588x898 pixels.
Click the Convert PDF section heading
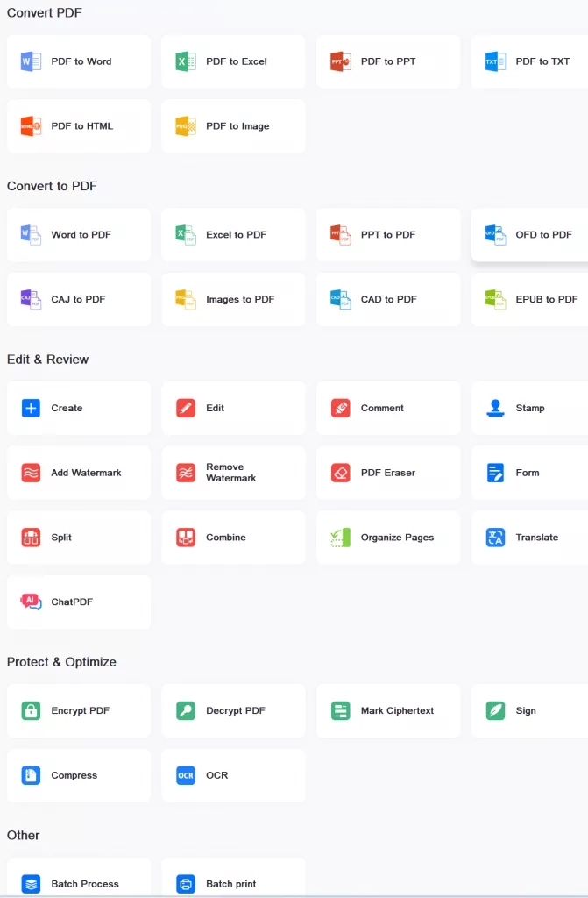(44, 12)
